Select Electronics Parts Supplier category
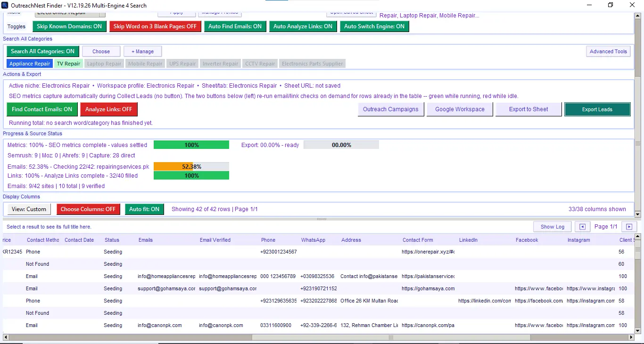This screenshot has height=344, width=644. point(312,64)
